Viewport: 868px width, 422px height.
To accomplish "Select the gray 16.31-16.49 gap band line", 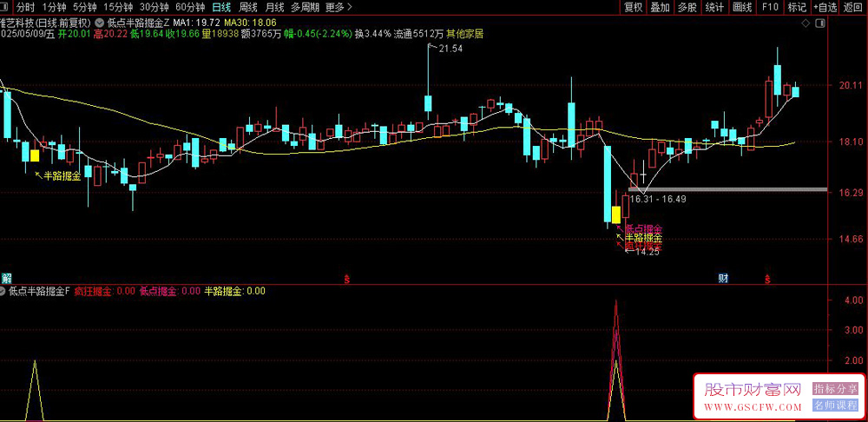I will tap(728, 189).
